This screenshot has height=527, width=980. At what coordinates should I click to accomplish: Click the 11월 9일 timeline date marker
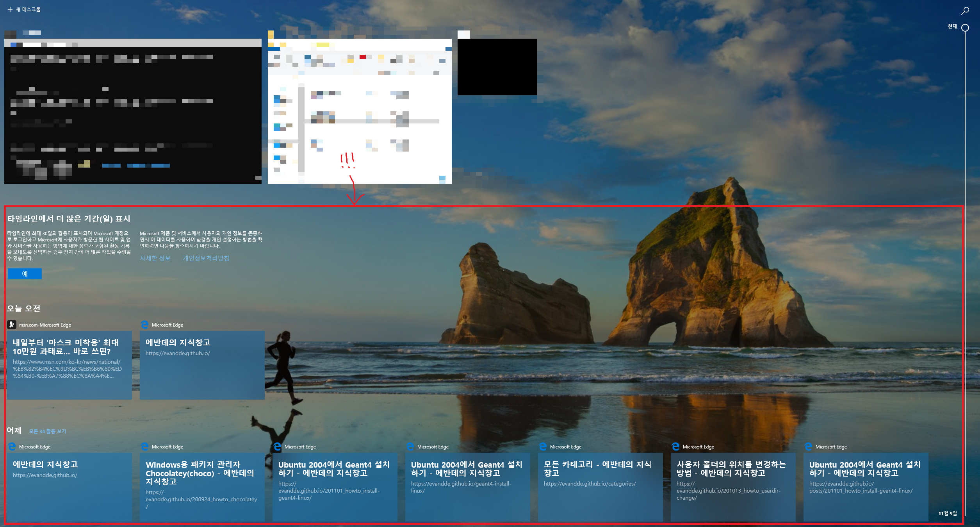948,513
